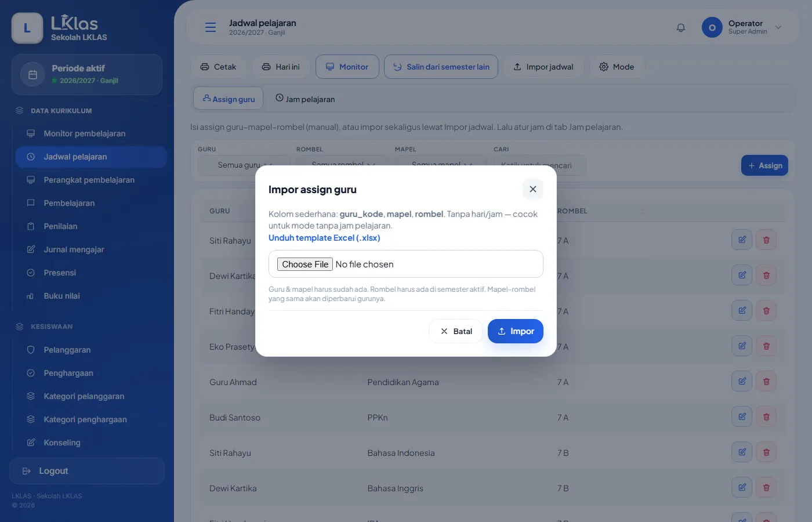Image resolution: width=812 pixels, height=522 pixels.
Task: Edit the Dewi Kartika Bahasa Inggris assignment
Action: (742, 488)
